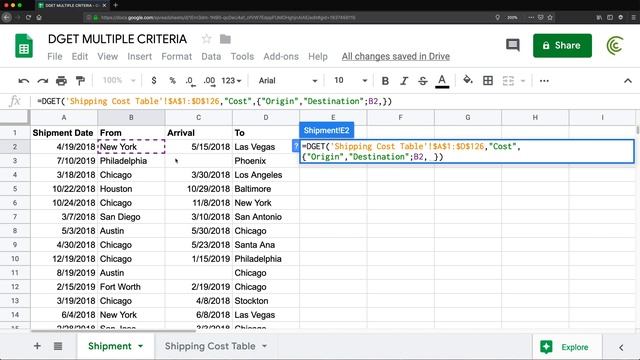This screenshot has width=640, height=360.
Task: Open the Format menu
Action: (176, 56)
